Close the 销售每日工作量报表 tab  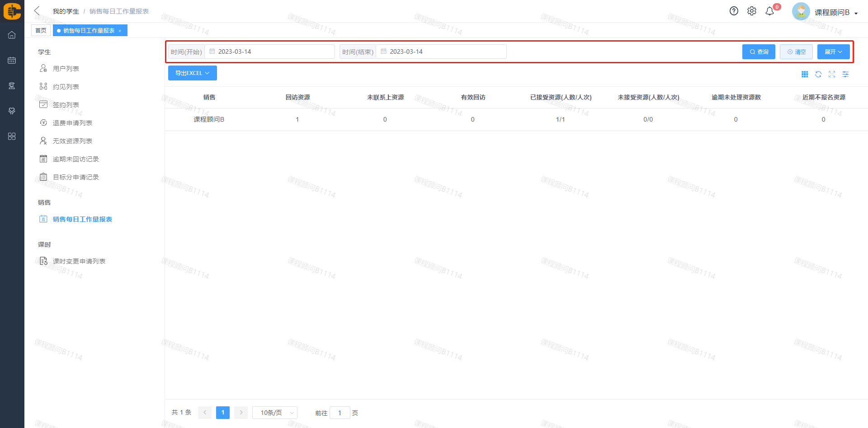120,31
